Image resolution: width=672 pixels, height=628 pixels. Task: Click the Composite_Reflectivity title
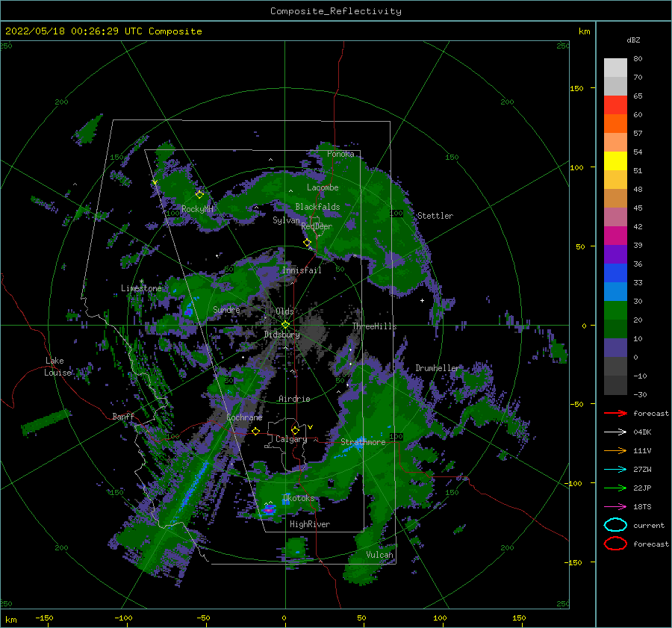click(335, 11)
